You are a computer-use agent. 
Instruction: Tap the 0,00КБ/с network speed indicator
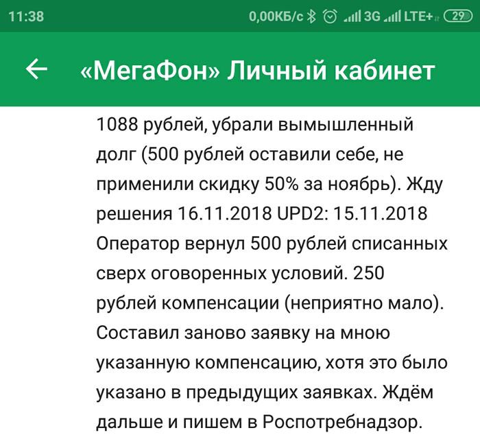tap(276, 16)
